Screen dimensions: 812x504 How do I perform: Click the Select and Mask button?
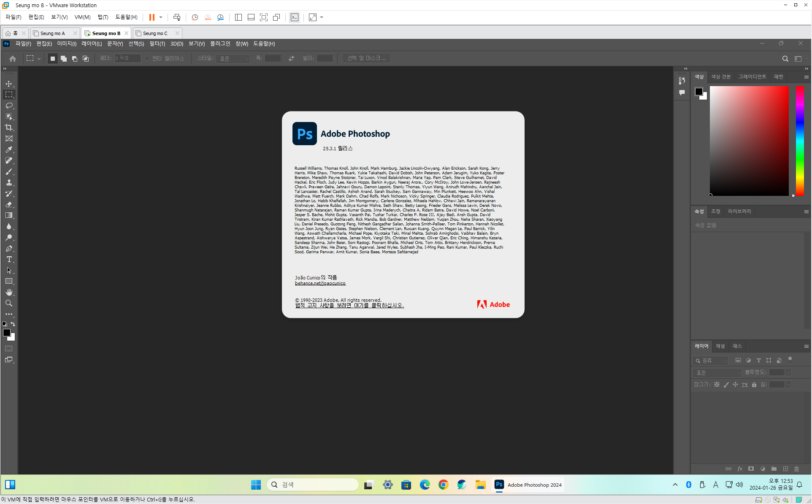[x=366, y=58]
